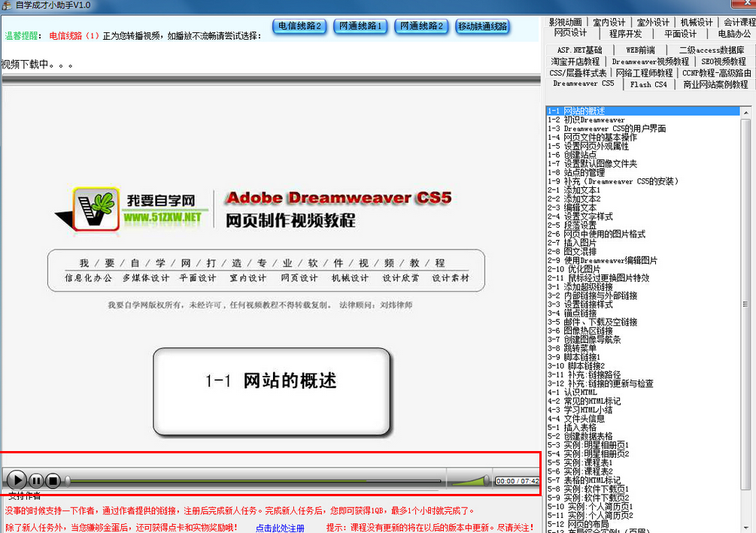Open the Flash CS4 tab
The image size is (756, 533).
tap(648, 85)
